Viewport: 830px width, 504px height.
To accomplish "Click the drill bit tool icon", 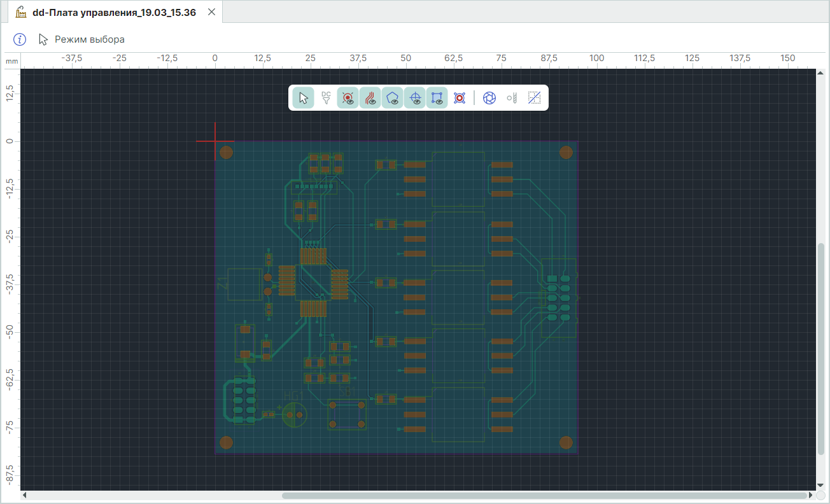I will tap(512, 98).
